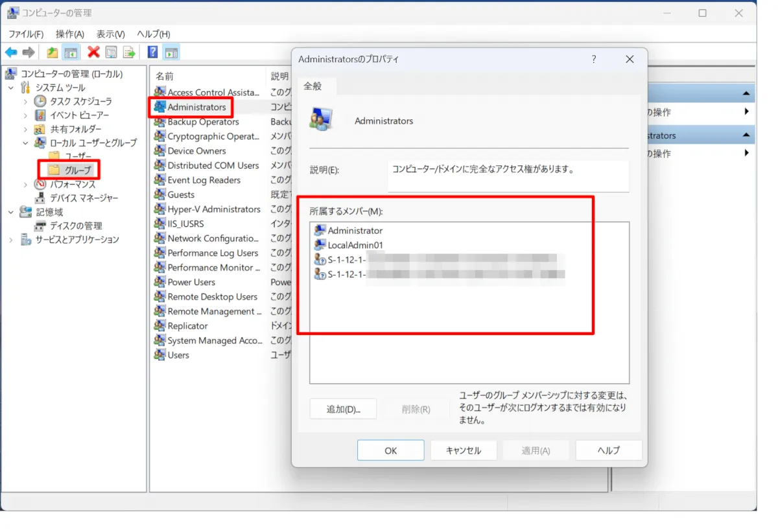This screenshot has width=778, height=532.
Task: Click the 追加(D)... button
Action: [343, 409]
